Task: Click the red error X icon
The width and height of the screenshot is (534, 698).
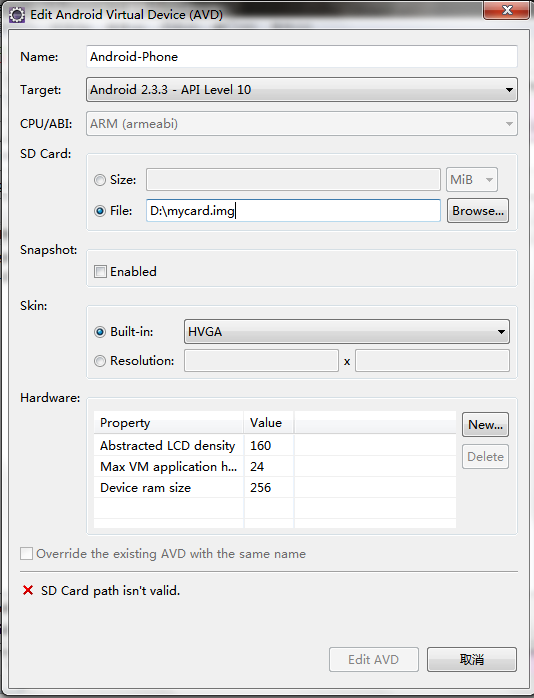Action: [28, 590]
